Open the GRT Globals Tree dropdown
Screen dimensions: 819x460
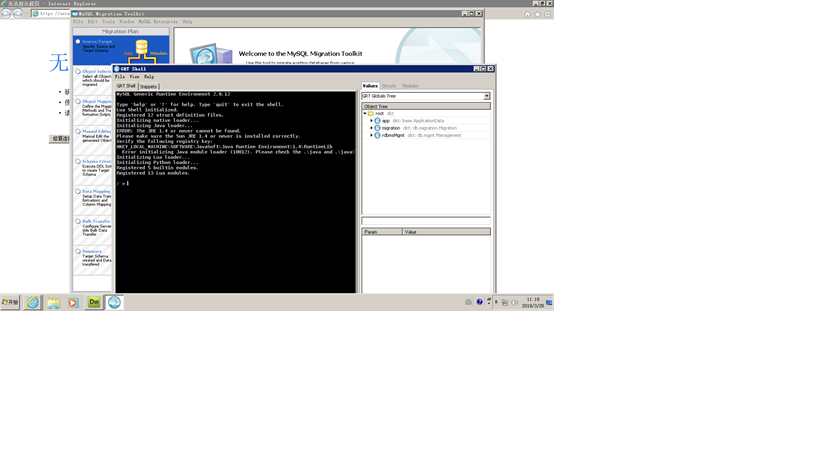pyautogui.click(x=487, y=96)
